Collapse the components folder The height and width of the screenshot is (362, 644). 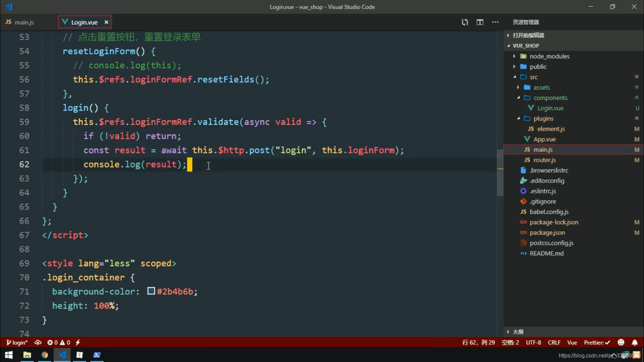(x=574, y=98)
